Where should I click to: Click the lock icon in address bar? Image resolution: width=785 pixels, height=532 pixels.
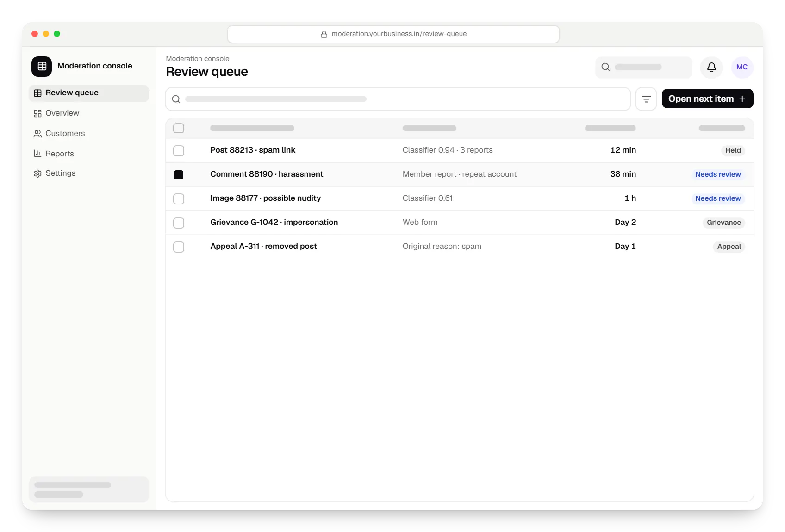click(x=324, y=34)
